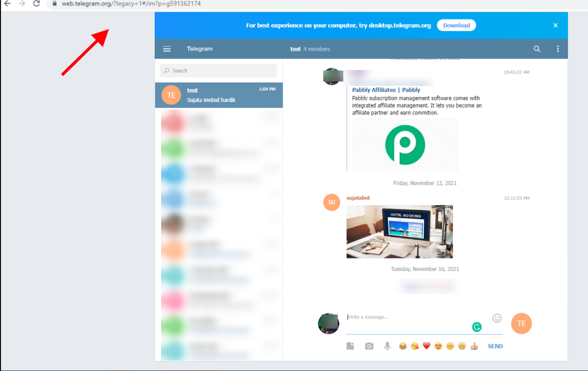Click the 10:43:22 AM message timestamp
This screenshot has height=371, width=588.
(516, 72)
